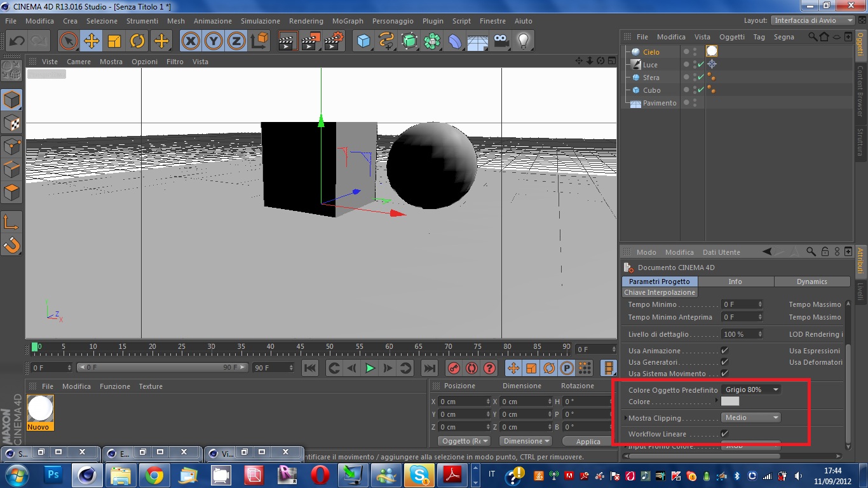Add a Cube primitive object
The height and width of the screenshot is (488, 868).
pyautogui.click(x=363, y=41)
